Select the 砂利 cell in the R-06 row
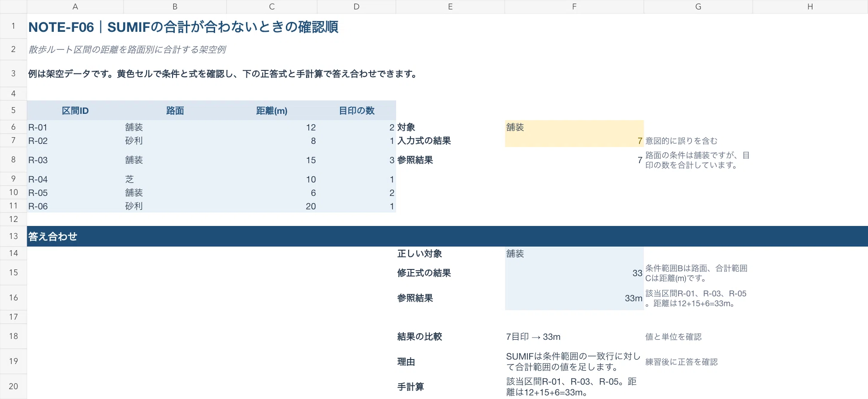868x399 pixels. pyautogui.click(x=175, y=206)
